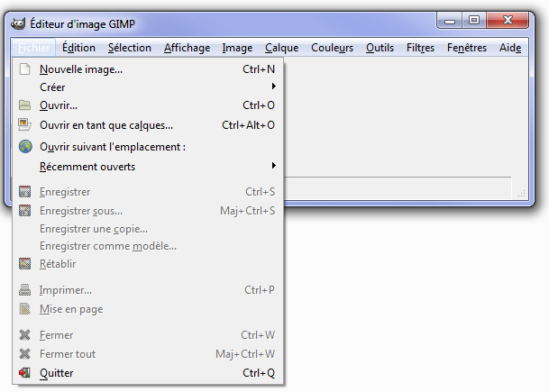Open the Calque menu
The image size is (549, 392).
click(282, 48)
